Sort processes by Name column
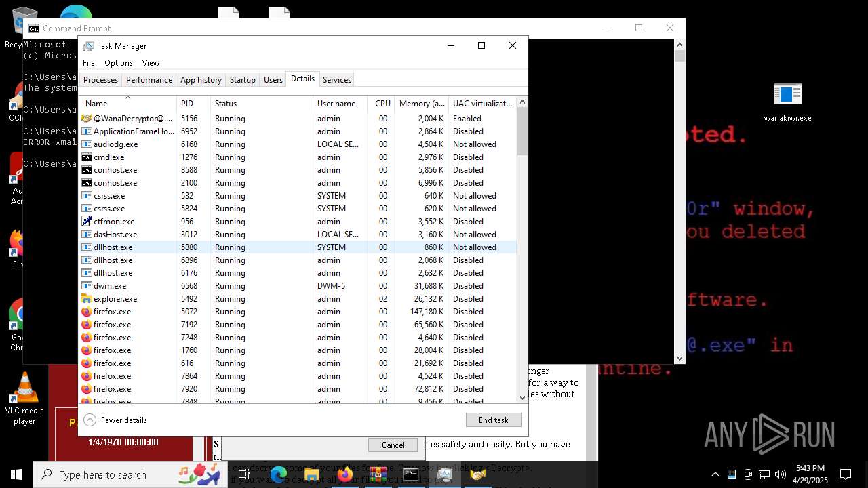 click(x=127, y=104)
